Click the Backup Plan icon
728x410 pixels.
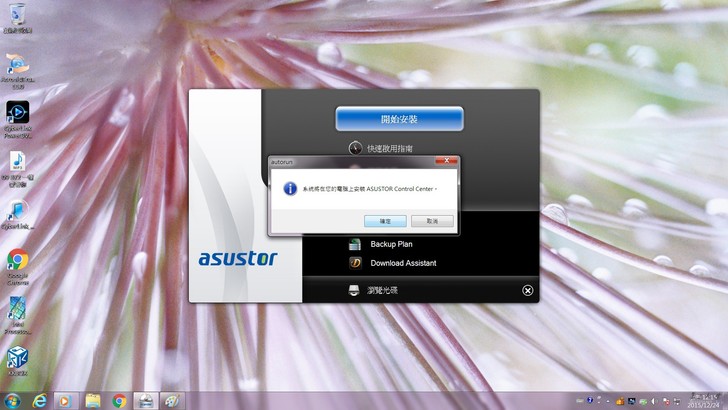tap(354, 244)
